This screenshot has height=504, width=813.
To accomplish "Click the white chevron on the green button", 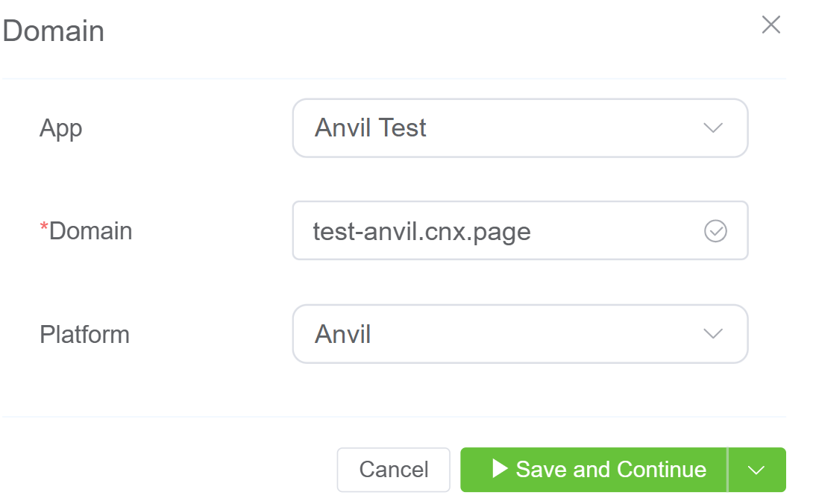I will (756, 470).
